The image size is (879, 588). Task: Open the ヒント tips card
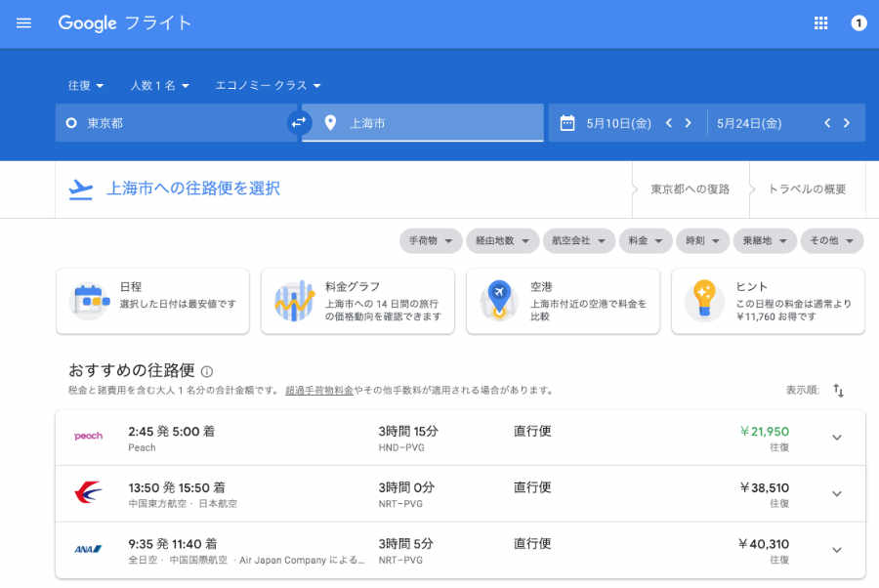[768, 301]
